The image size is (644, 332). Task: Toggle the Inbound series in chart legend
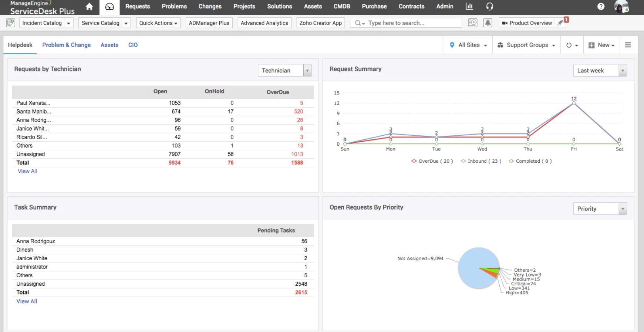point(481,161)
